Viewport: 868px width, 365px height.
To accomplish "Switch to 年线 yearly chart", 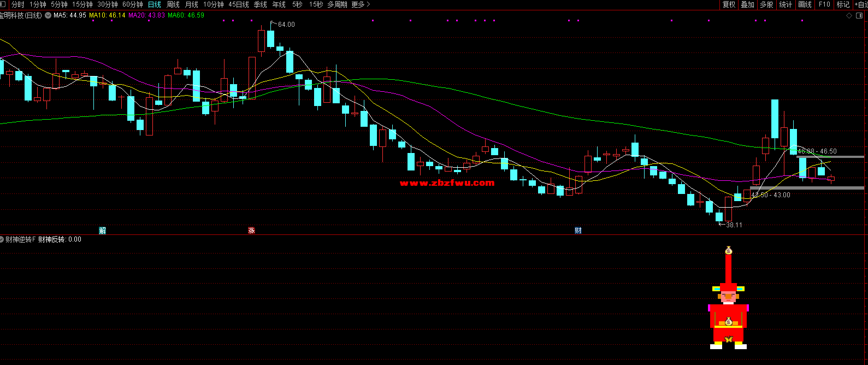I will tap(279, 4).
